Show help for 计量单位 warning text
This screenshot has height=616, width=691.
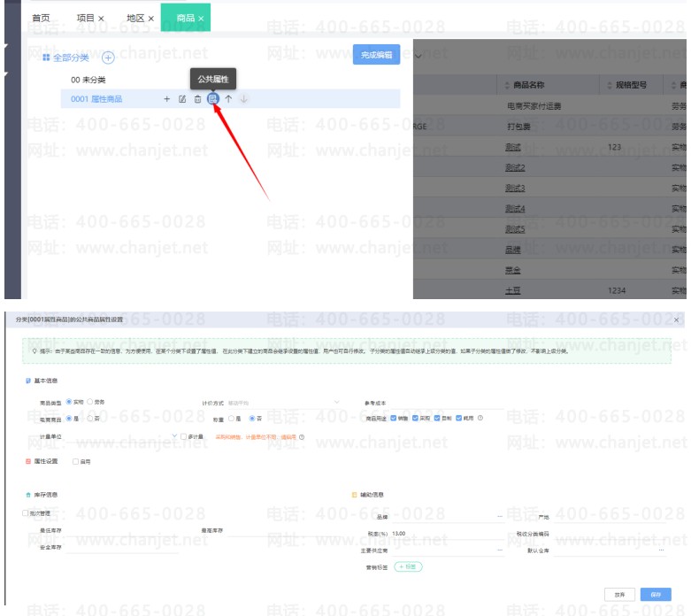coord(302,437)
